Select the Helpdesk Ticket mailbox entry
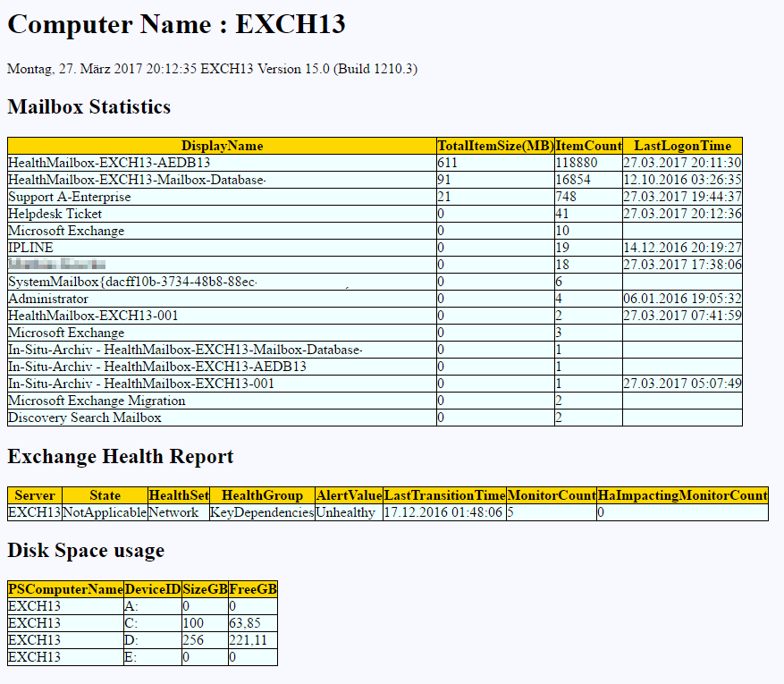Image resolution: width=784 pixels, height=684 pixels. coord(52,214)
